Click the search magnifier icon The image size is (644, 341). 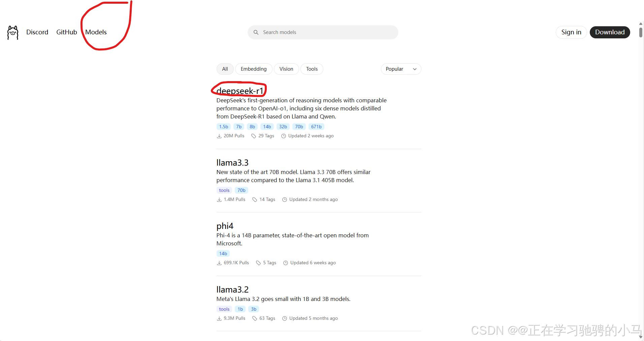(x=256, y=32)
